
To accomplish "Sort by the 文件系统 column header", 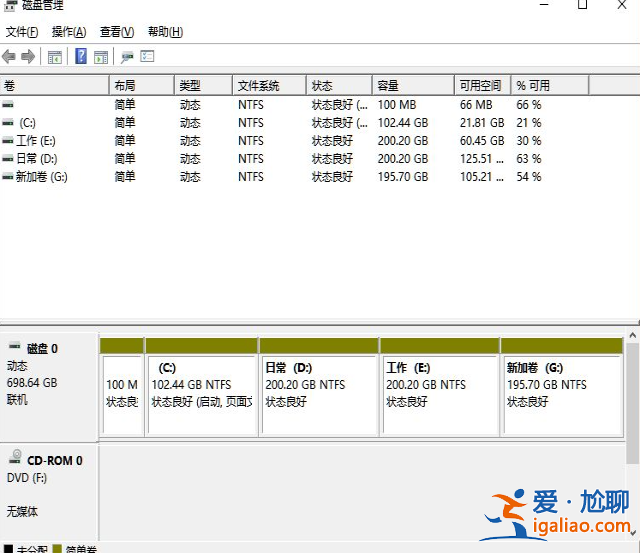I will coord(270,85).
